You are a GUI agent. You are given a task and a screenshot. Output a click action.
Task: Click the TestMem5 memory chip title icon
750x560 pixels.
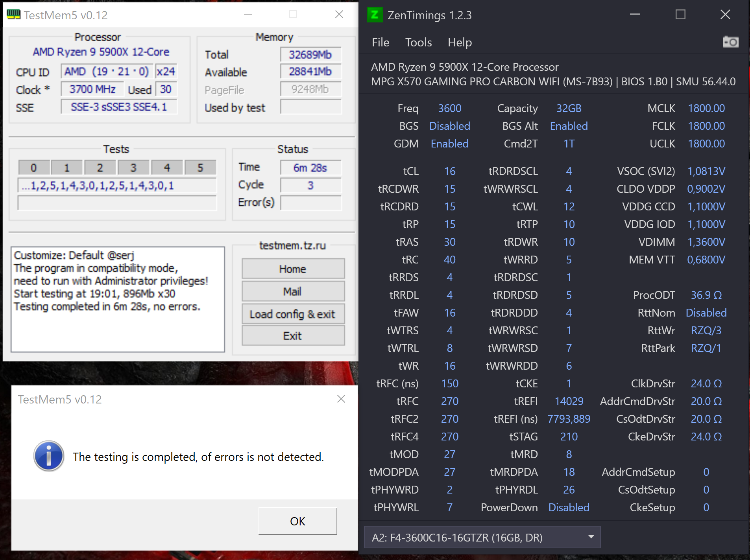point(14,15)
